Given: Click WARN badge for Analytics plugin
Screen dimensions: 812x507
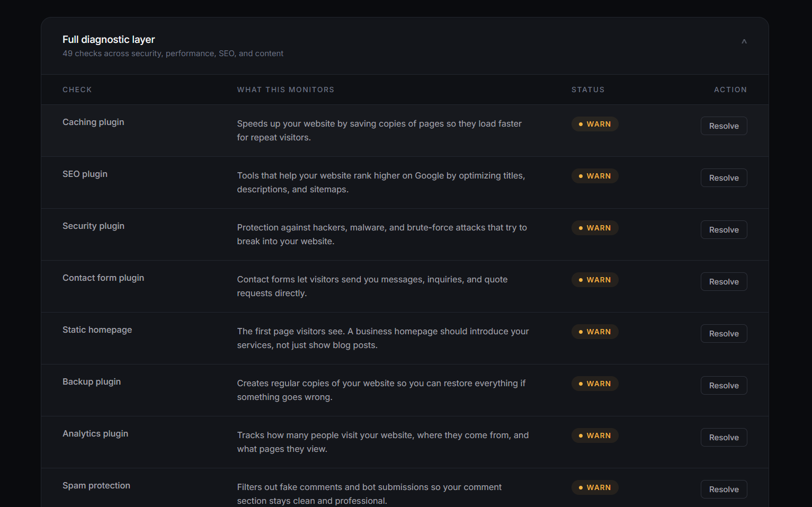Looking at the screenshot, I should [595, 435].
